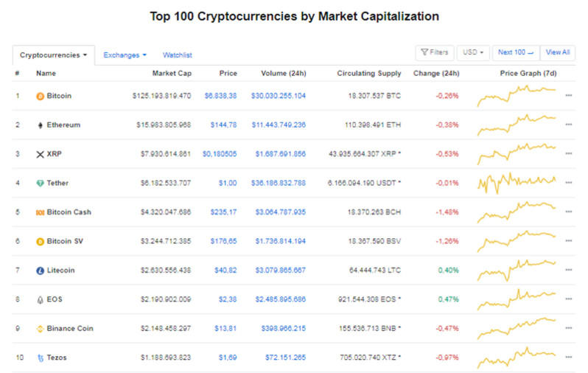Click Bitcoin's 7-day price graph
Image resolution: width=588 pixels, height=373 pixels.
click(x=517, y=95)
